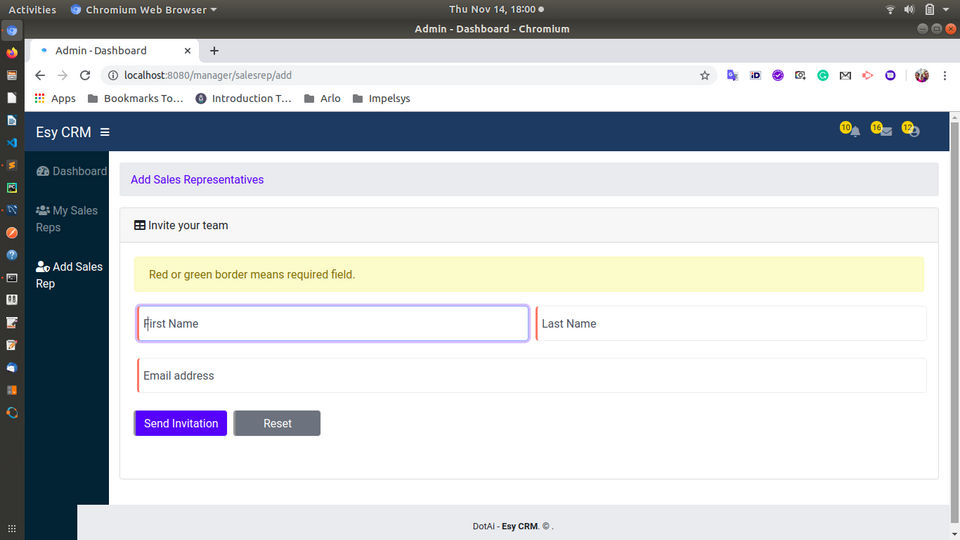Open the Gmail extension icon
Image resolution: width=960 pixels, height=540 pixels.
(x=845, y=75)
